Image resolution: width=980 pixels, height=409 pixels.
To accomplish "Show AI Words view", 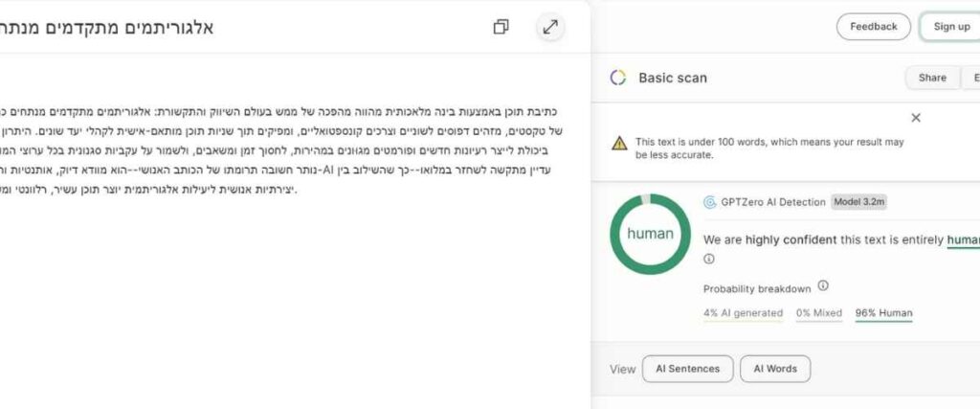I will [775, 369].
